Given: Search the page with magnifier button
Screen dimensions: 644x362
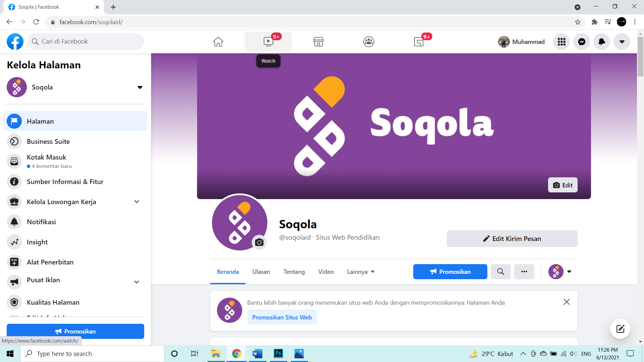Looking at the screenshot, I should (500, 271).
